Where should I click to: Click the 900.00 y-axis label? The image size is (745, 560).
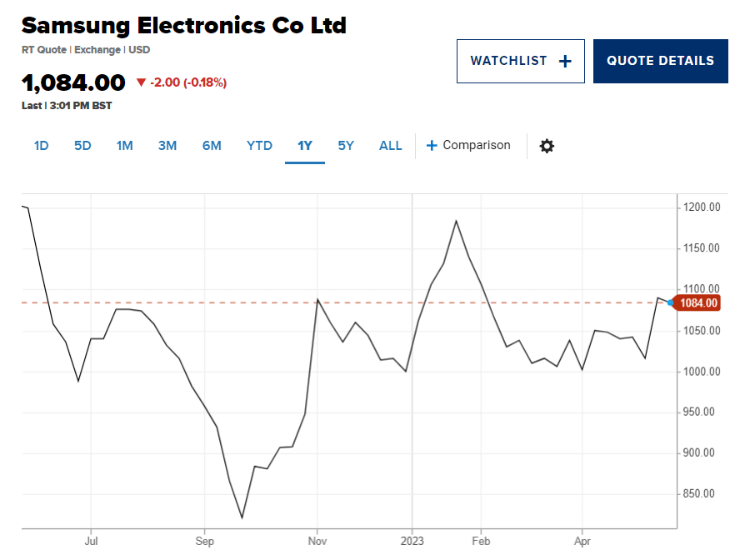pos(699,452)
